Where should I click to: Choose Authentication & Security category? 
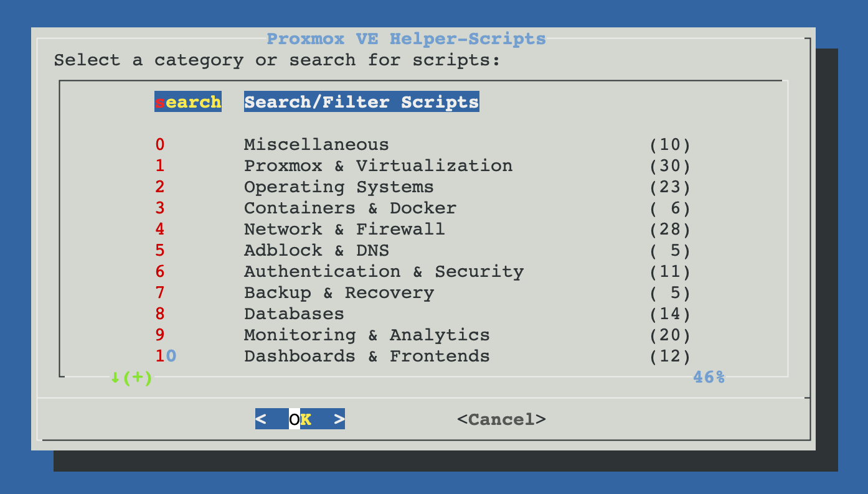(x=384, y=272)
